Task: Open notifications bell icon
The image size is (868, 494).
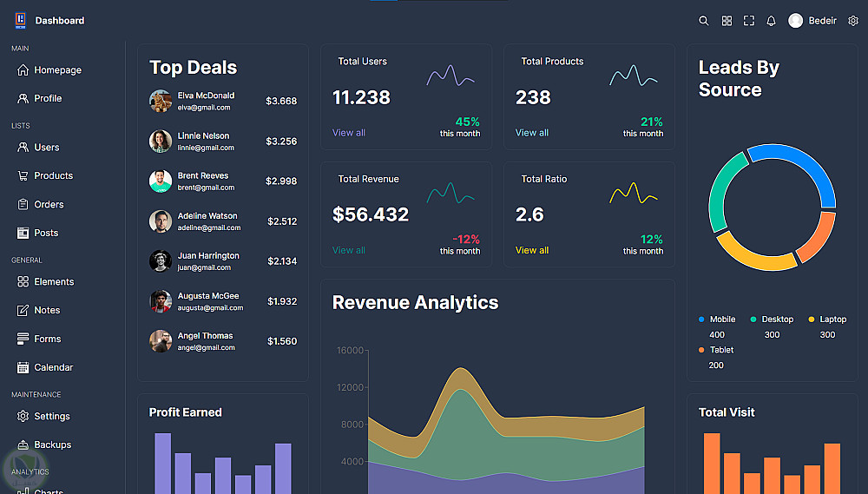Action: tap(771, 21)
